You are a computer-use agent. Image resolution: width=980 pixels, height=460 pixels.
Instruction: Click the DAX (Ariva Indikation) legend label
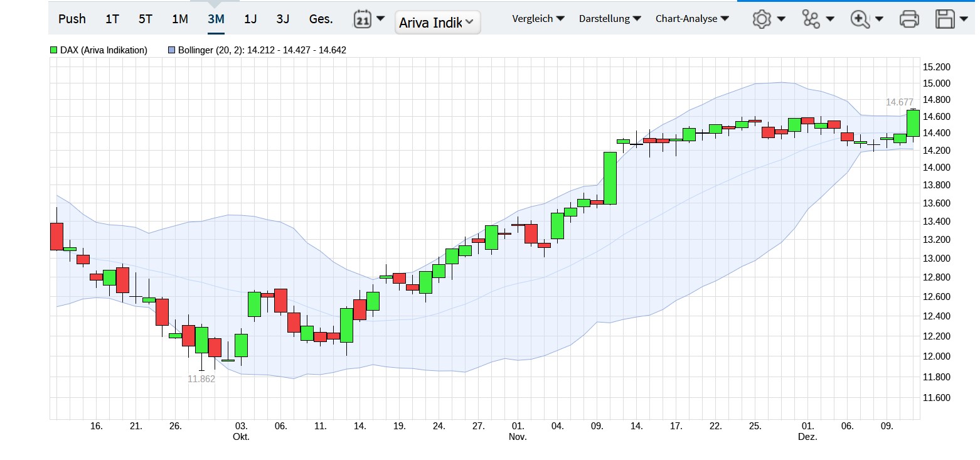(x=104, y=50)
